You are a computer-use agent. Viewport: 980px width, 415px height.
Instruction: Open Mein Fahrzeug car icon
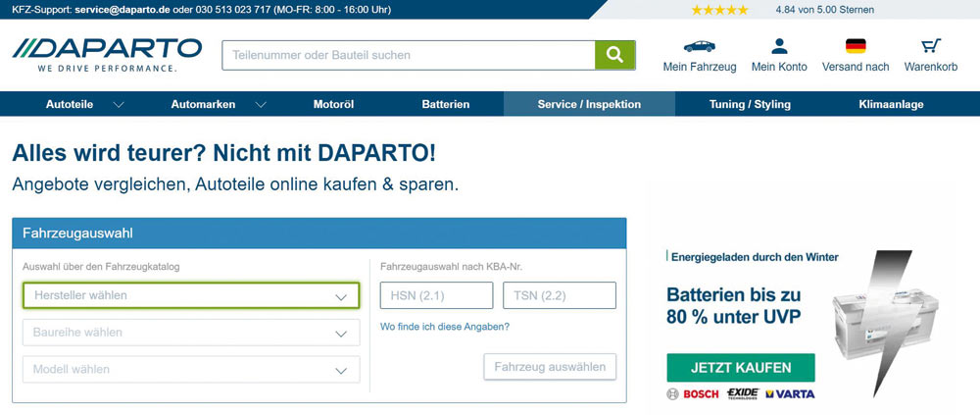click(700, 46)
